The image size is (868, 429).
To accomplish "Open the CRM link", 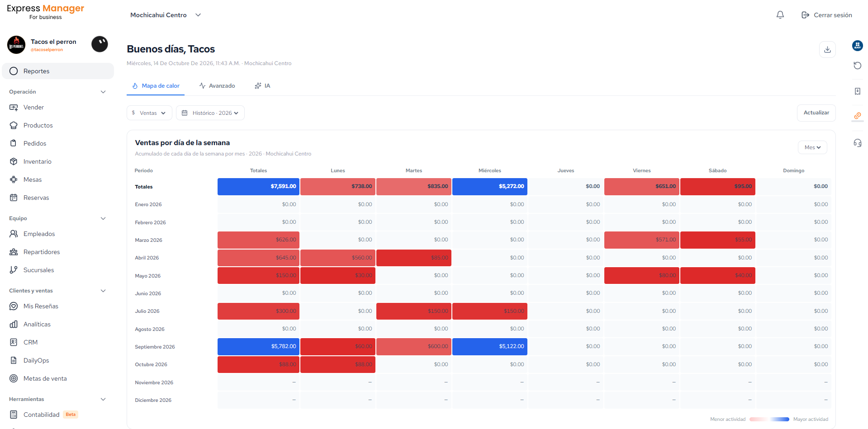I will [x=58, y=342].
